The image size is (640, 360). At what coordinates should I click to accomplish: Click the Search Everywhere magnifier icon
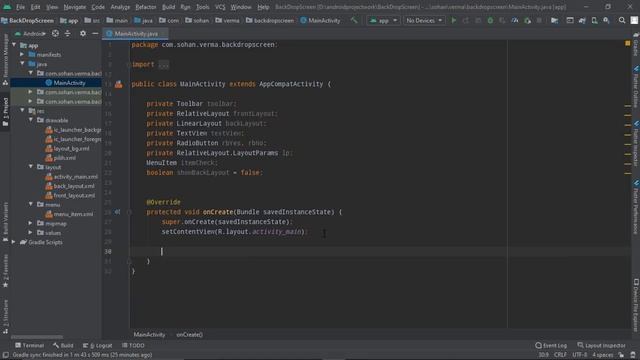pyautogui.click(x=622, y=20)
